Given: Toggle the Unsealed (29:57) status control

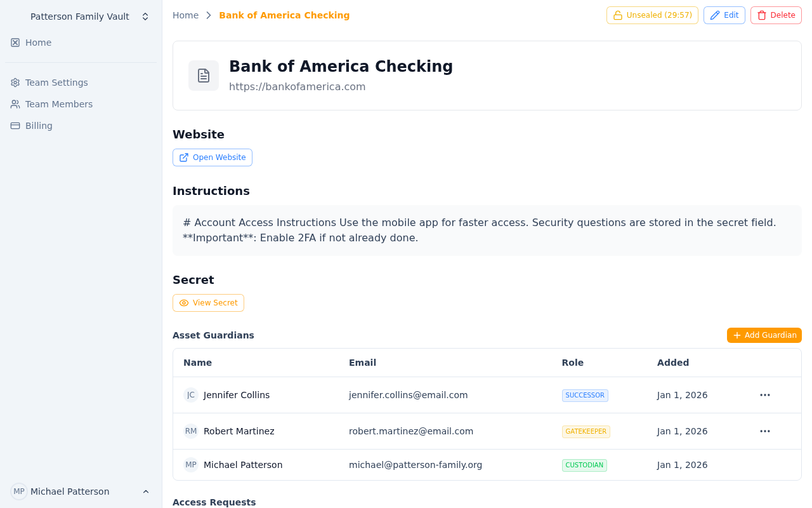Looking at the screenshot, I should pyautogui.click(x=652, y=15).
